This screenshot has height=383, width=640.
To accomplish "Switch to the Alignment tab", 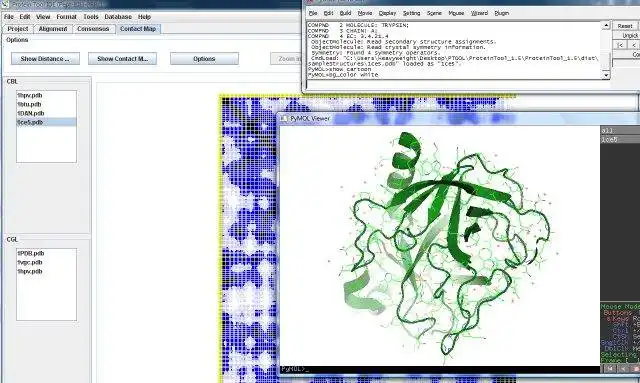I will point(53,29).
